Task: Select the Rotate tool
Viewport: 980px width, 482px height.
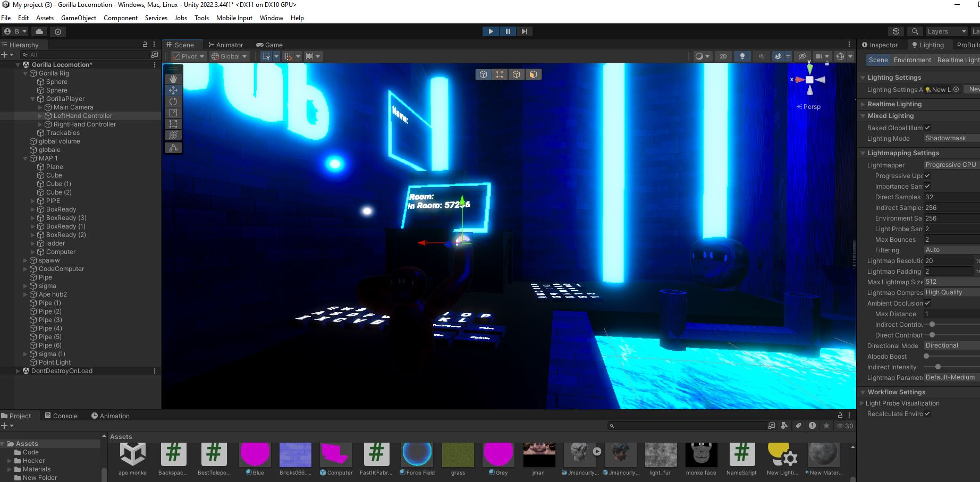Action: pos(173,102)
